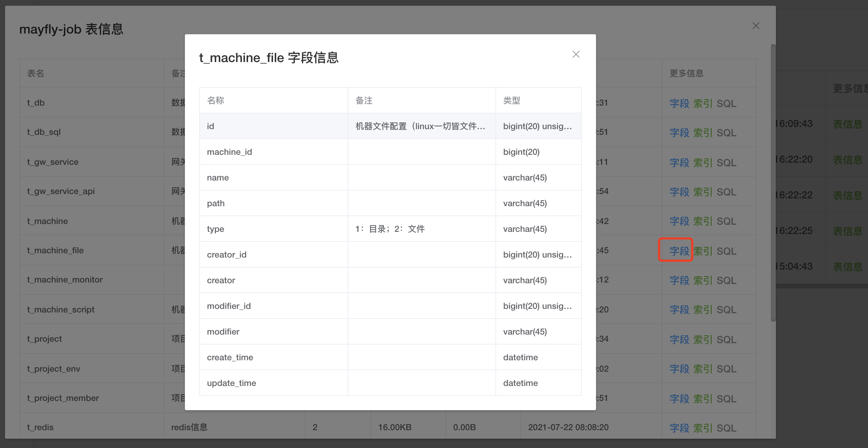Open SQL link for t_redis row
Screen dimensions: 868x448
click(726, 428)
